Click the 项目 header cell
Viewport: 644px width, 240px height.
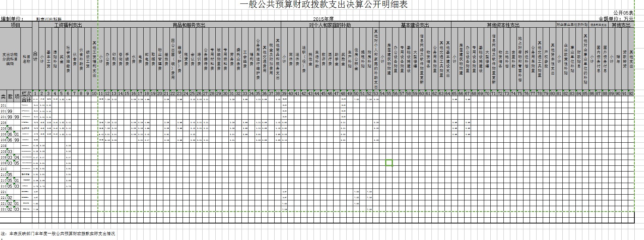click(x=16, y=25)
